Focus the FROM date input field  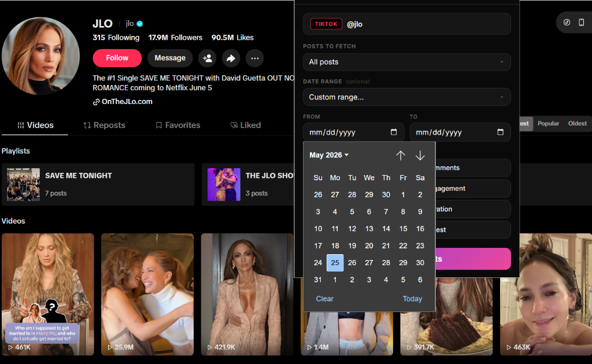[x=354, y=132]
